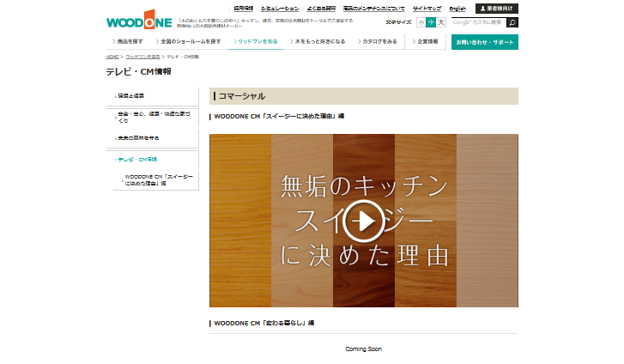Set text size to 大 (large)

[x=440, y=22]
